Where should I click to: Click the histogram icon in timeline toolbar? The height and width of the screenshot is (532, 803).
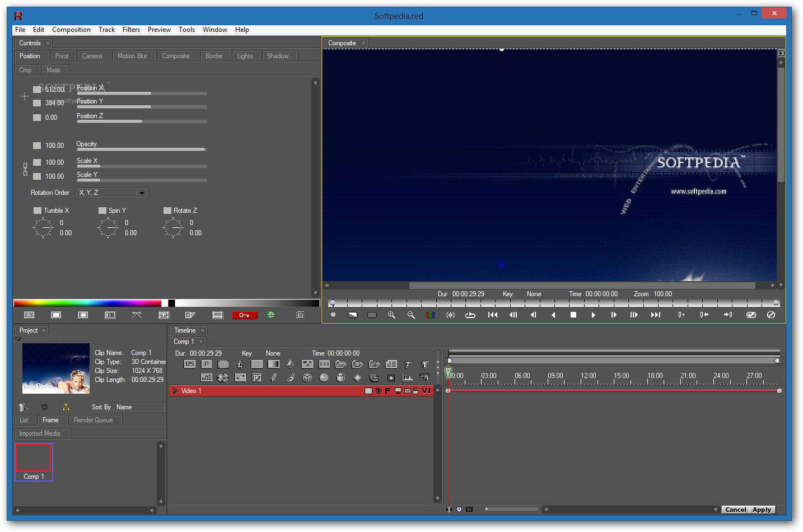point(407,377)
